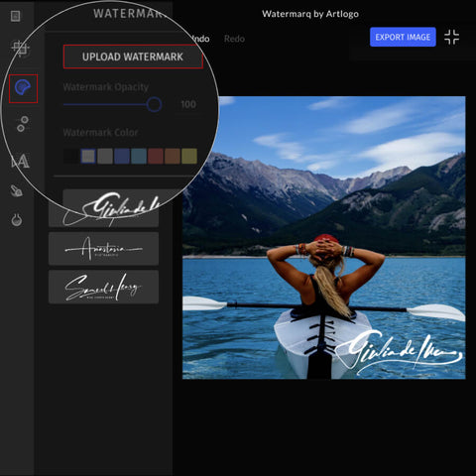
Task: Pick the black watermark color swatch
Action: point(71,156)
